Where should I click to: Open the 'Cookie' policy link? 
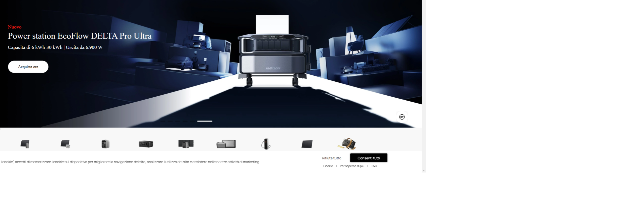328,166
